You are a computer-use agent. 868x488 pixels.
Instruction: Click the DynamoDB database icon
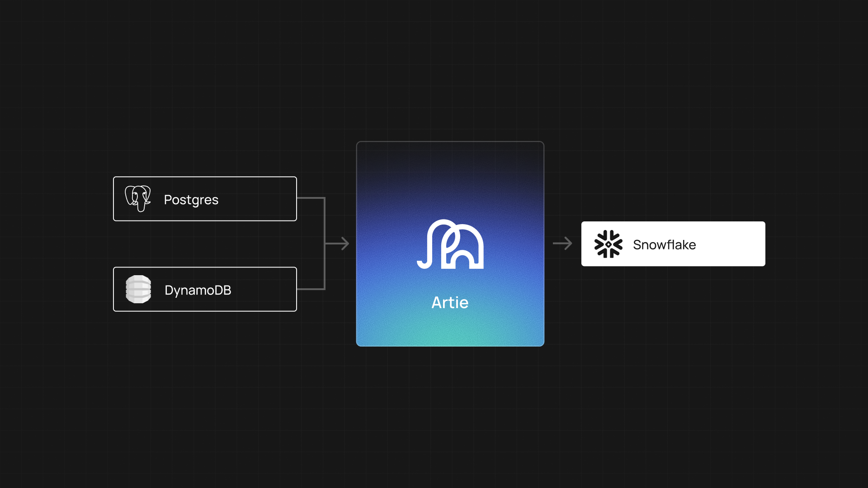[x=138, y=289]
